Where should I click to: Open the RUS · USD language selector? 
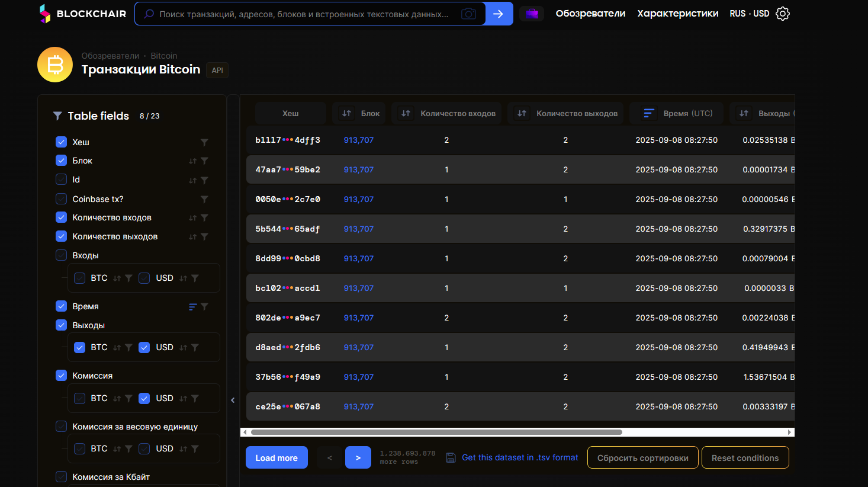point(749,14)
